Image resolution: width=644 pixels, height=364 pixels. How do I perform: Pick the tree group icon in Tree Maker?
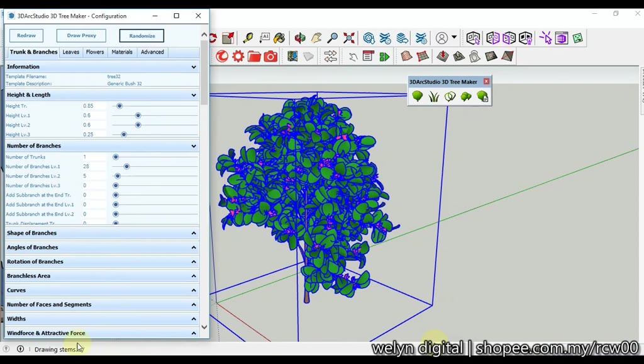[x=465, y=96]
